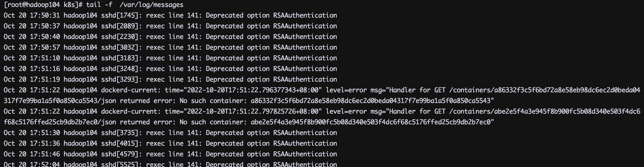
Task: Click the 17:50:57 timestamp
Action: coord(45,47)
